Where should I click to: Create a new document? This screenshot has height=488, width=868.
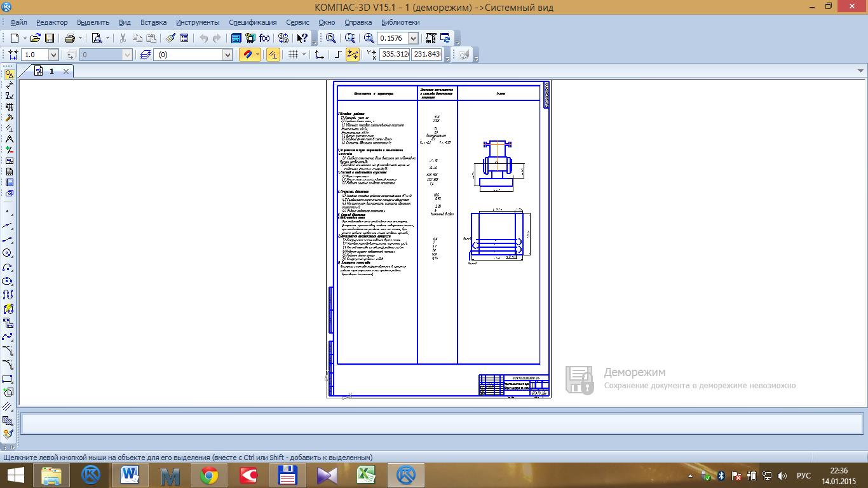tap(15, 38)
